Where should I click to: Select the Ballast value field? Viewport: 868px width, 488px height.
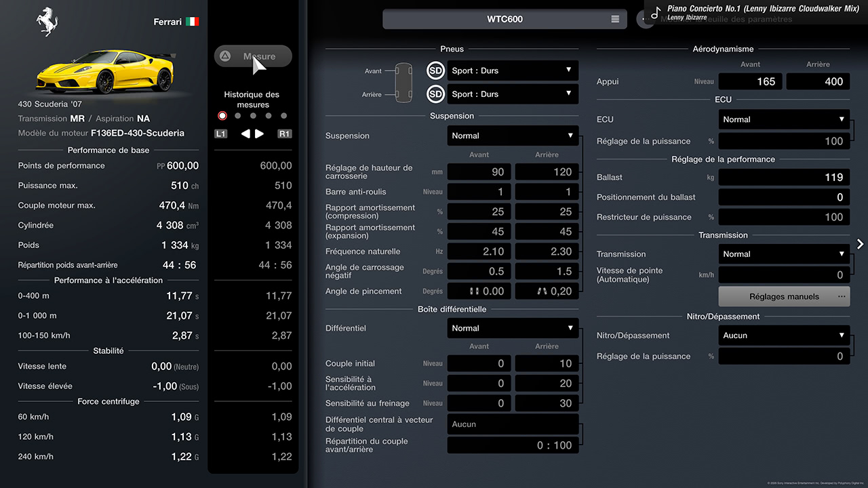784,178
